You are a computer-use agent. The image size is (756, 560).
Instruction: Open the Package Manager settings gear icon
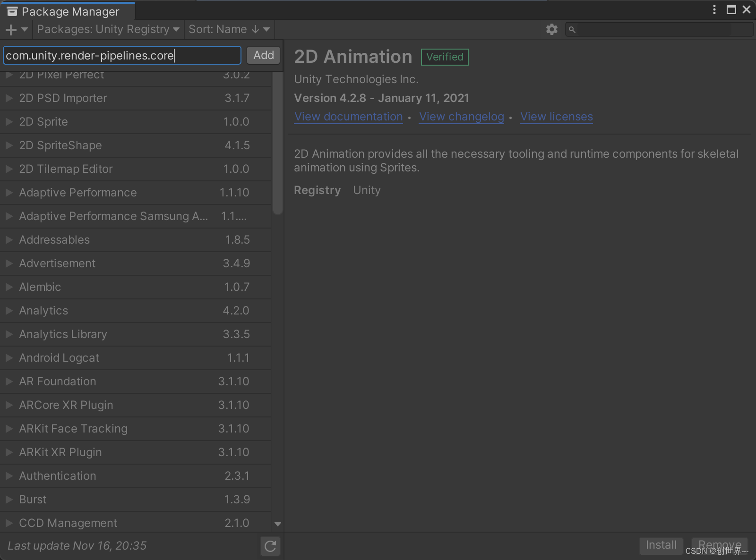(x=551, y=29)
